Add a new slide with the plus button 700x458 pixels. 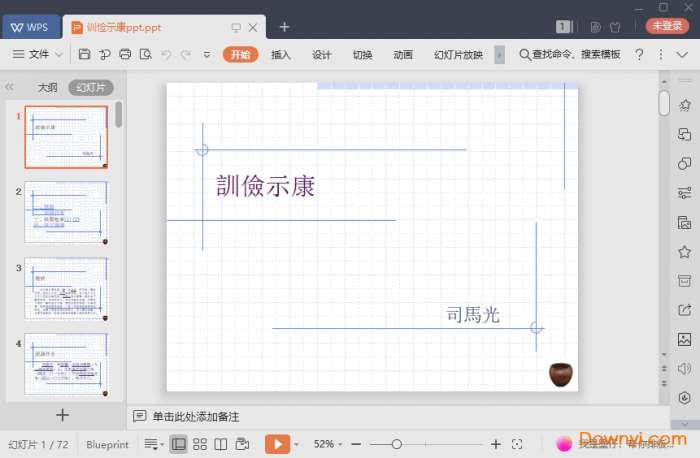point(62,415)
